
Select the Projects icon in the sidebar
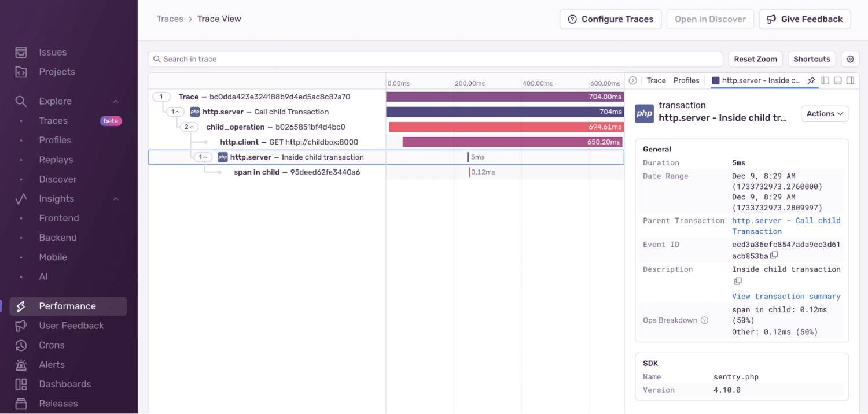pos(21,71)
